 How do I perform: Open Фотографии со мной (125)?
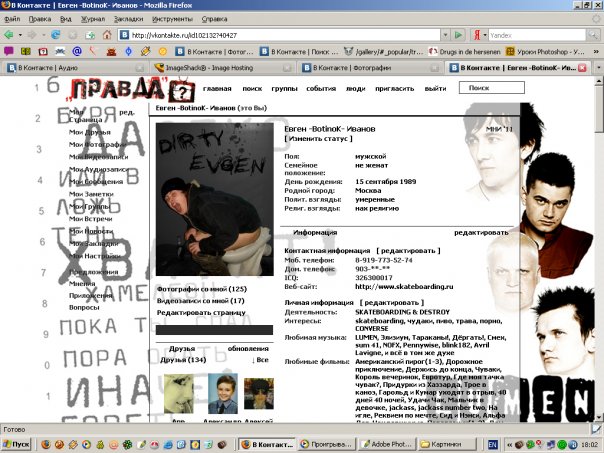click(202, 289)
